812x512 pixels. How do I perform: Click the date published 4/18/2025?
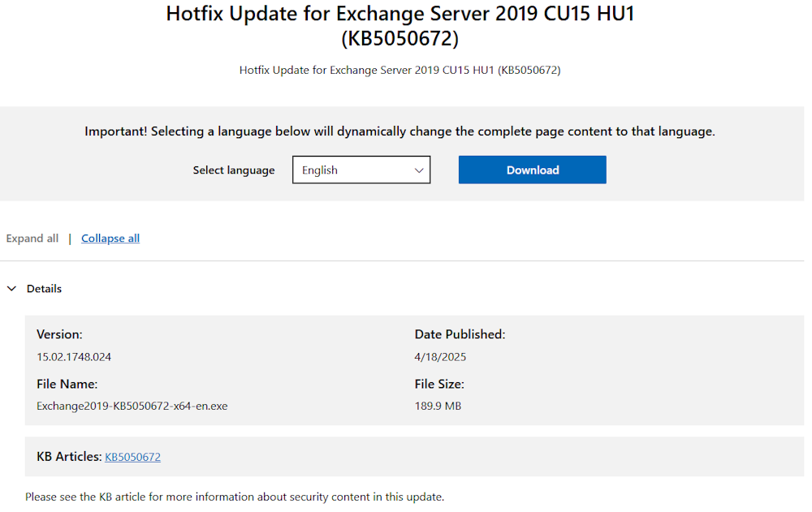tap(440, 357)
